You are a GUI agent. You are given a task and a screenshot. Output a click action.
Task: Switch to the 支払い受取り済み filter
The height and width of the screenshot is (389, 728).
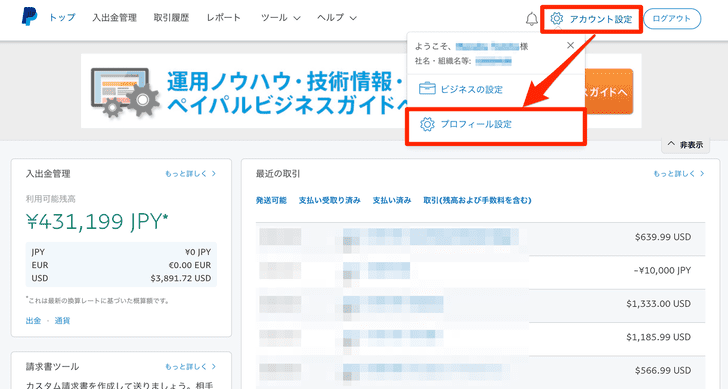pyautogui.click(x=329, y=201)
